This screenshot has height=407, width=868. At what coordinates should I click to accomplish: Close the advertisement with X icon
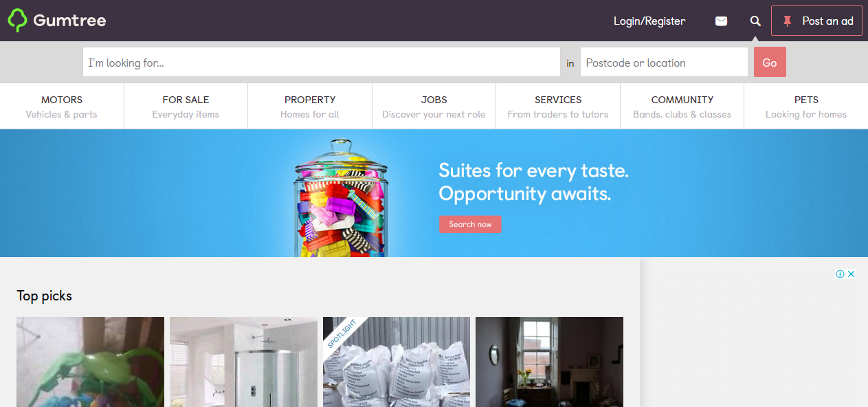point(851,274)
